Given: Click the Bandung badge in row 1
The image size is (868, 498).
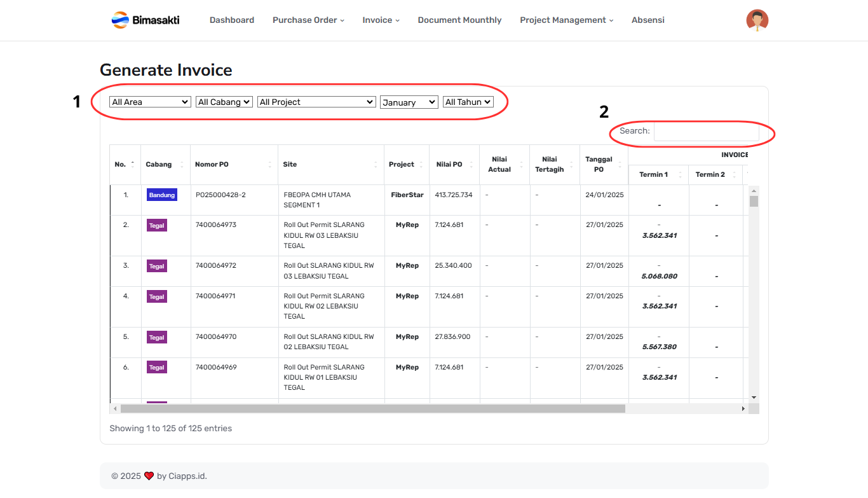Looking at the screenshot, I should (162, 195).
